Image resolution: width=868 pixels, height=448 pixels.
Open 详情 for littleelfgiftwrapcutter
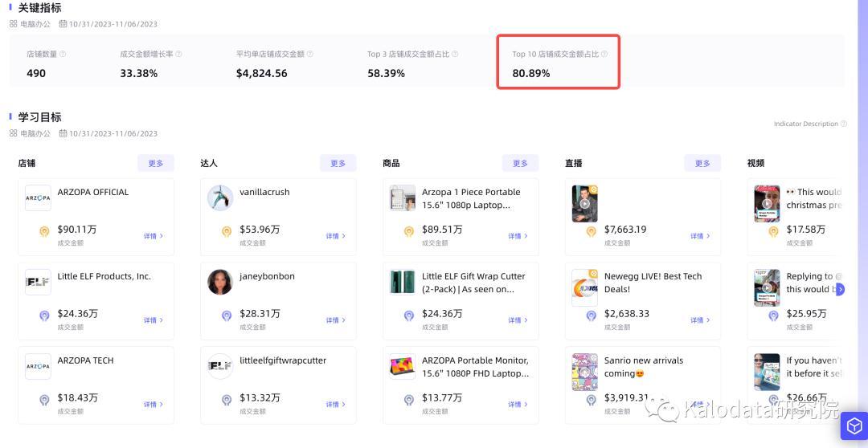335,405
